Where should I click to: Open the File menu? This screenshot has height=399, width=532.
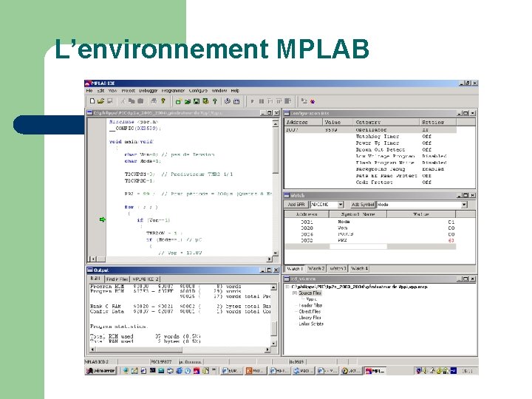point(89,91)
